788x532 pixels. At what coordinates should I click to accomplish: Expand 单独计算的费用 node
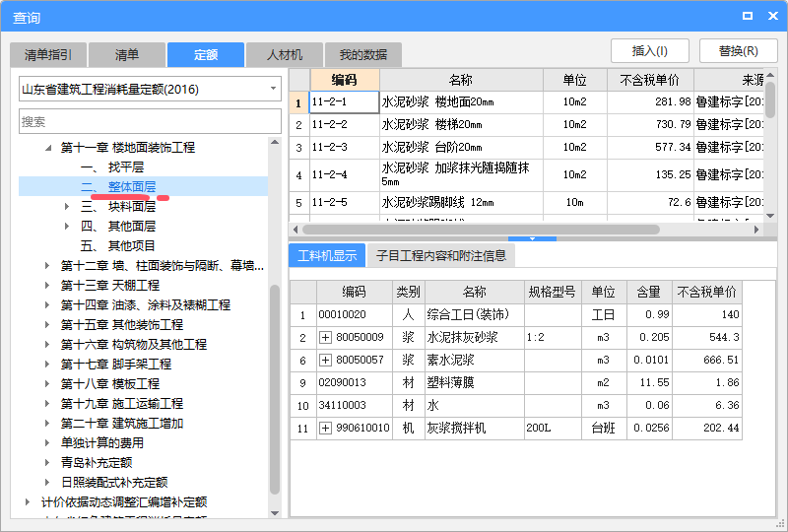pyautogui.click(x=46, y=442)
